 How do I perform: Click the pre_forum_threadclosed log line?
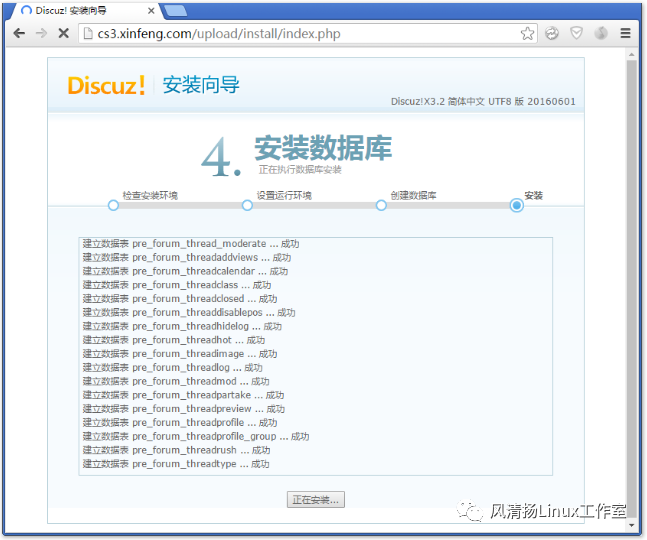[x=180, y=299]
